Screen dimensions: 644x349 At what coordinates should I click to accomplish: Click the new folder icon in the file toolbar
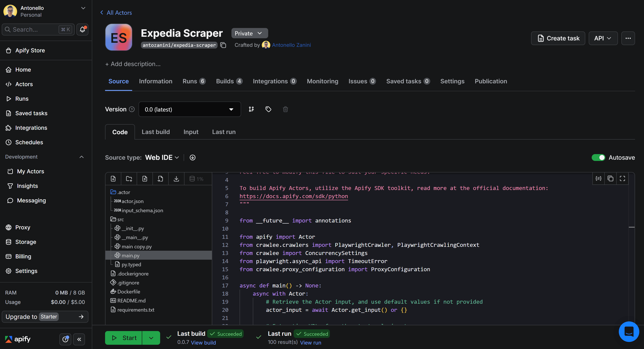point(129,179)
